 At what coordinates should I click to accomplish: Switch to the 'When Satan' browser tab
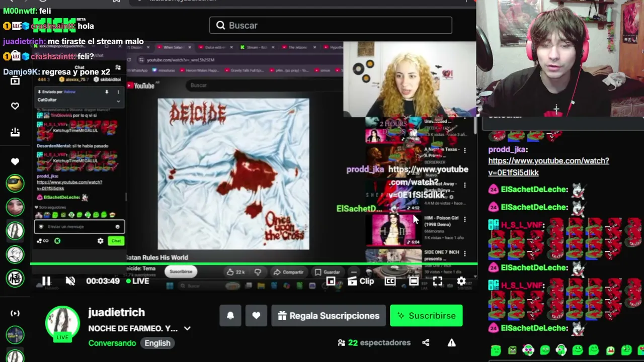(x=173, y=47)
